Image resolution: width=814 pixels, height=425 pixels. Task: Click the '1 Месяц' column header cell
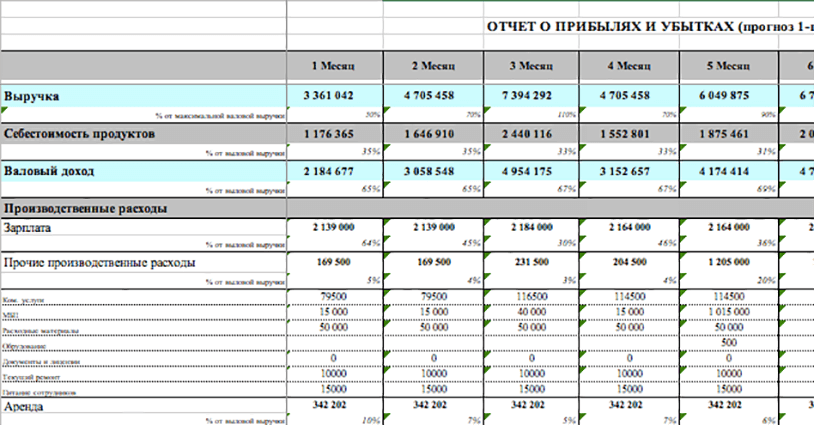(x=334, y=66)
